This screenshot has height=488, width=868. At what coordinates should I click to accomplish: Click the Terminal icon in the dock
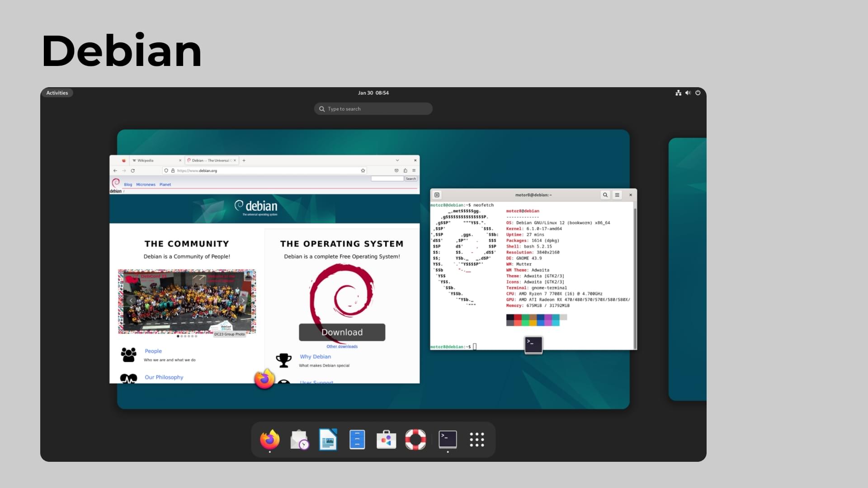pyautogui.click(x=448, y=439)
